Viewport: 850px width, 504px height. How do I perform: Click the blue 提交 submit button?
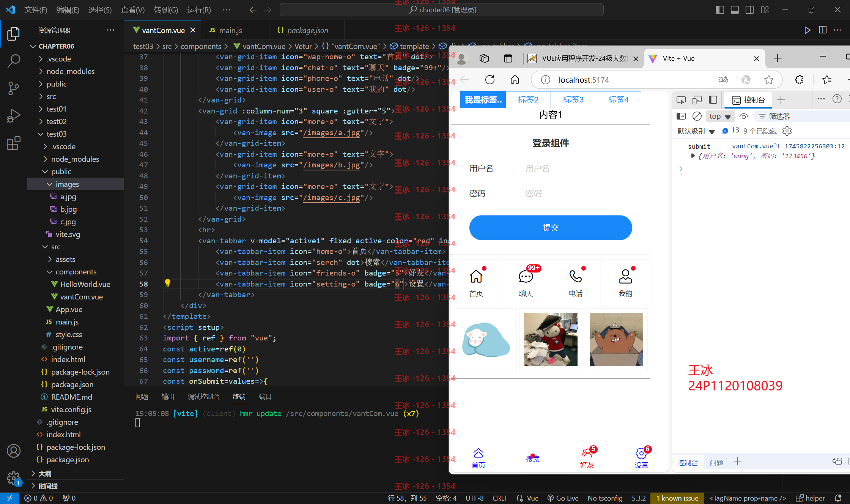click(551, 228)
